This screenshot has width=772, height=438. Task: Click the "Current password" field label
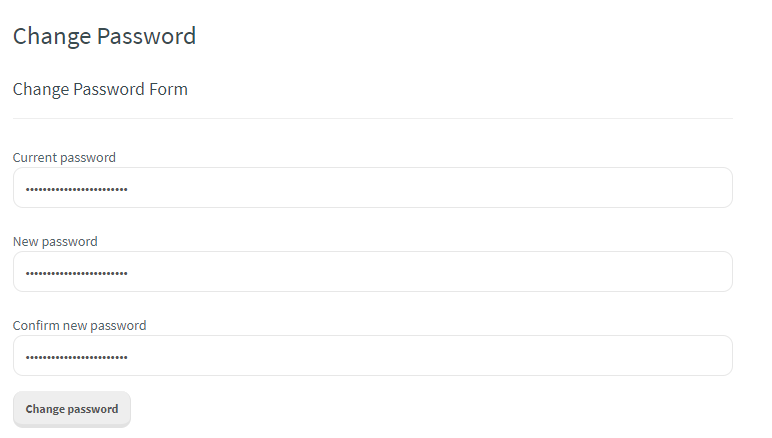point(64,157)
